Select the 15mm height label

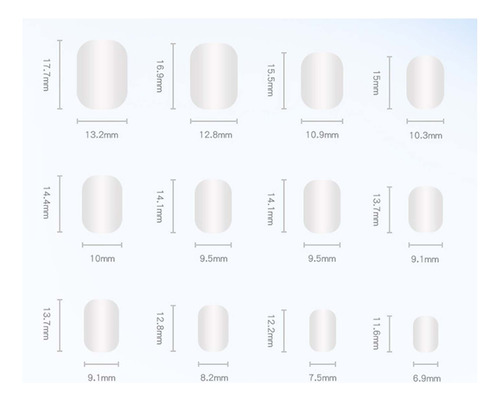pos(376,83)
